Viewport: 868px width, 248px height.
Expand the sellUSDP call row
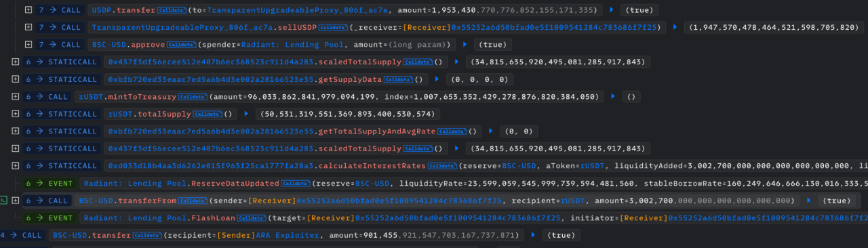(28, 28)
